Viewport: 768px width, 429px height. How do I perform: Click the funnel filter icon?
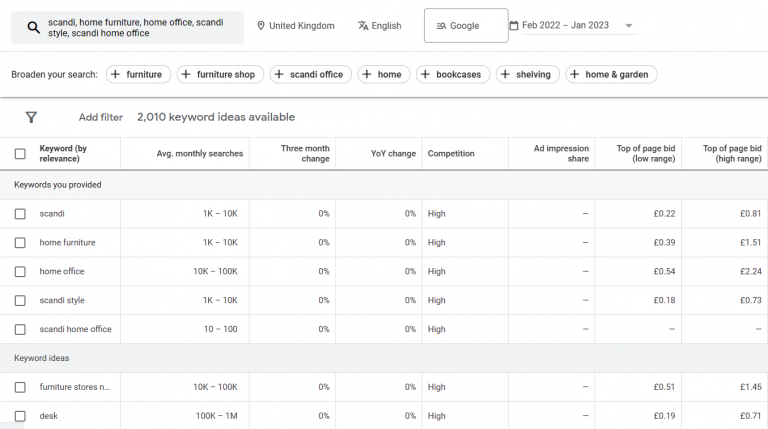(31, 117)
